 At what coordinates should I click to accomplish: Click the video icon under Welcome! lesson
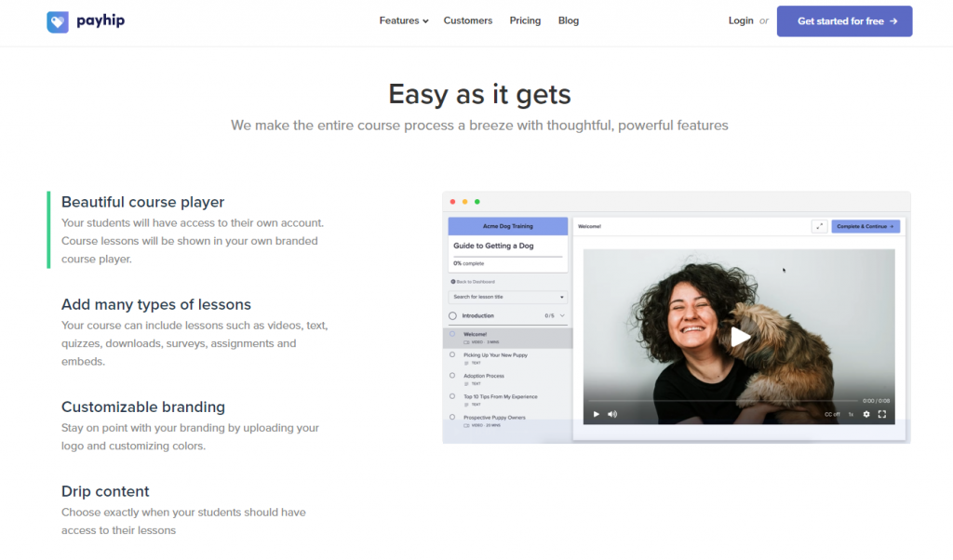[467, 342]
